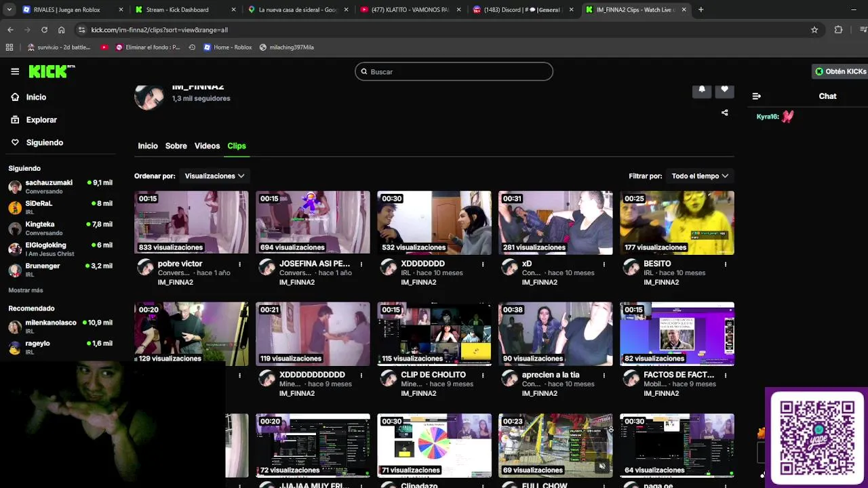Open ElGlogloking channel in the sidebar
The height and width of the screenshot is (488, 868).
click(x=60, y=249)
